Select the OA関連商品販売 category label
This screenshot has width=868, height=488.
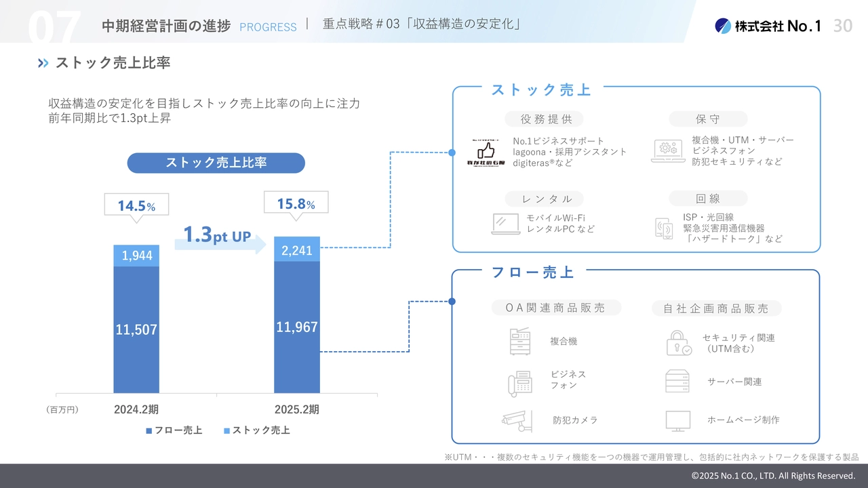point(556,308)
